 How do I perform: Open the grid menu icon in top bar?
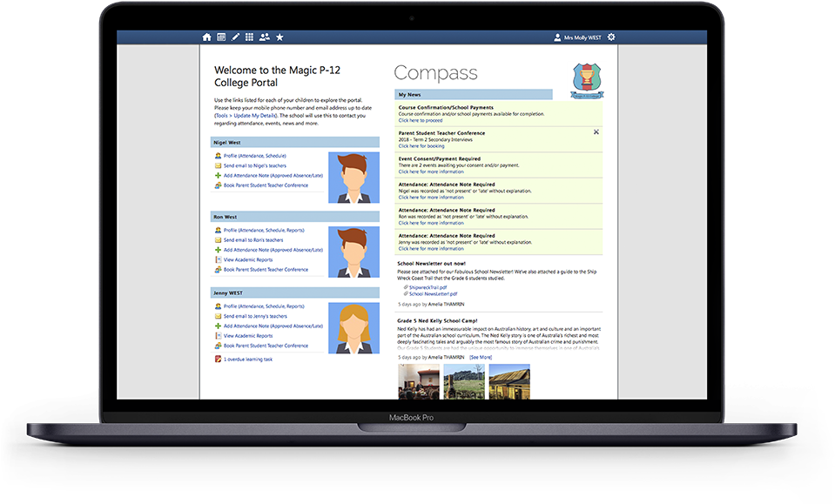coord(249,37)
